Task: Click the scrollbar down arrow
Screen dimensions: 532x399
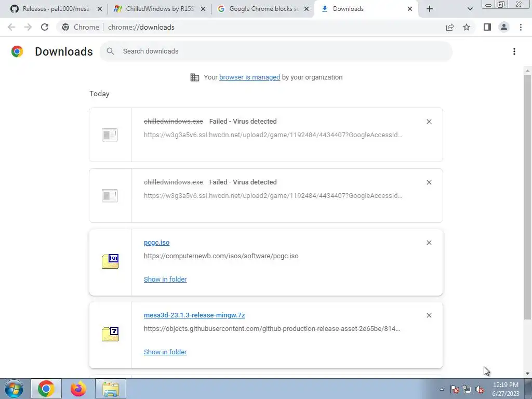Action: coord(527,374)
